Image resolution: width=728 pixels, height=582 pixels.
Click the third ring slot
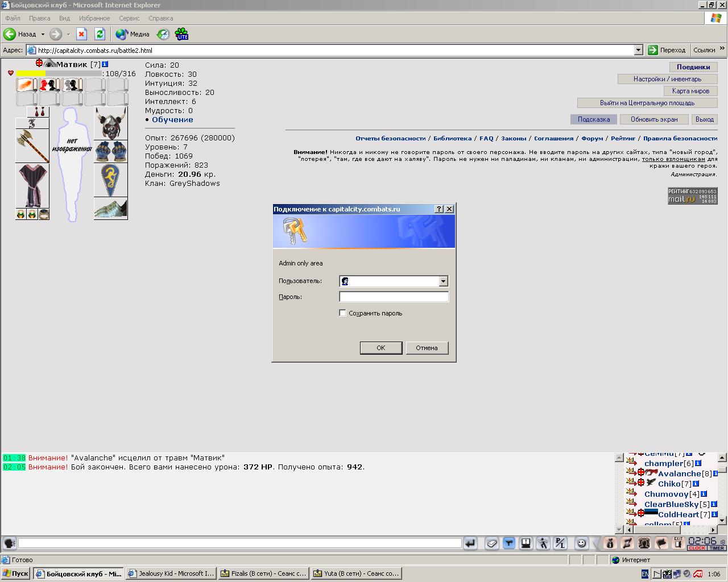click(44, 214)
